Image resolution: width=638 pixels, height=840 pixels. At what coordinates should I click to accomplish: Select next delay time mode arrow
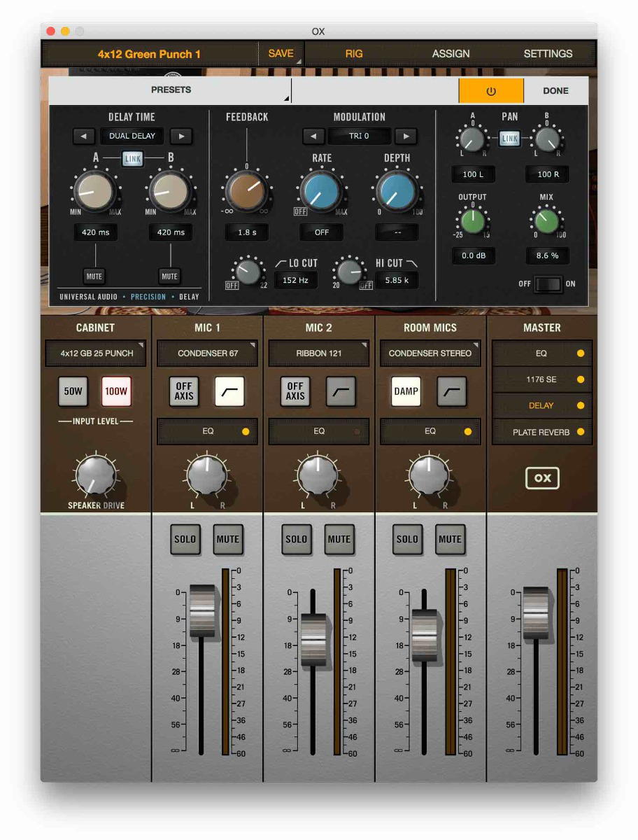(181, 136)
